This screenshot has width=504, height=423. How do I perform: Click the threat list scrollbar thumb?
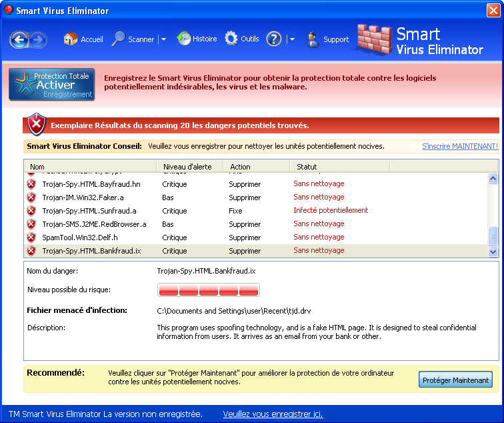point(493,236)
